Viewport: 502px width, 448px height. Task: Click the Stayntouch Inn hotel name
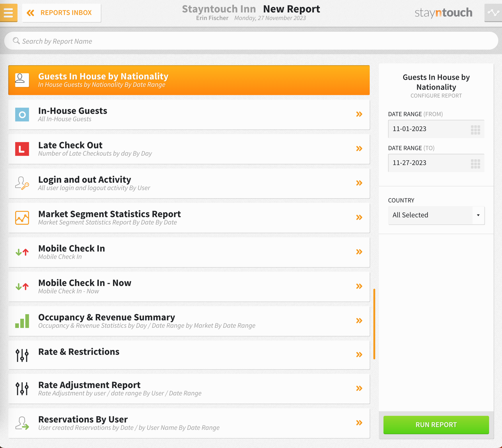pyautogui.click(x=219, y=9)
